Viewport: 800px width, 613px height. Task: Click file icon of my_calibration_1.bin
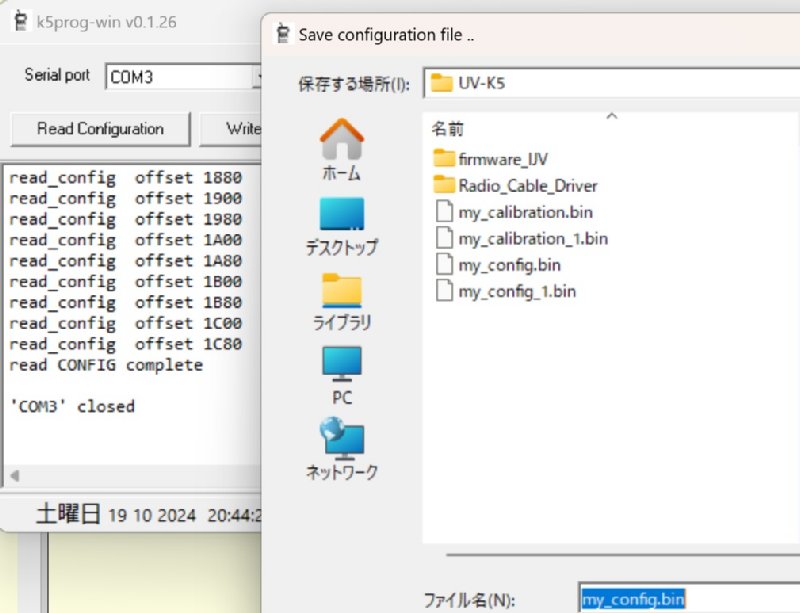[x=444, y=238]
